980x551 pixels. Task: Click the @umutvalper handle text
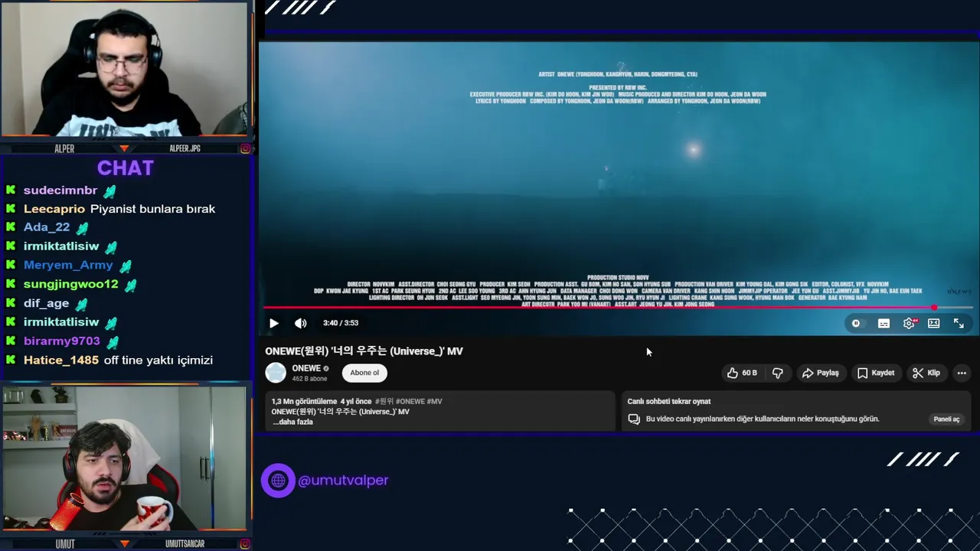click(x=343, y=481)
